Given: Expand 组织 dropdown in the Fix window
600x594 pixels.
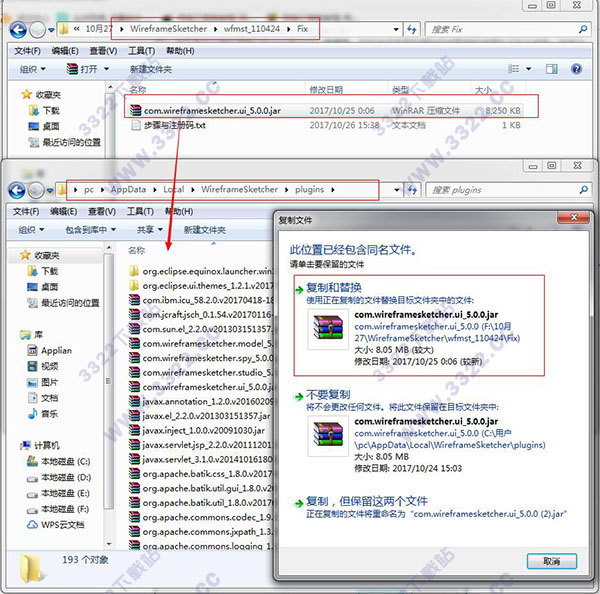Looking at the screenshot, I should [33, 69].
